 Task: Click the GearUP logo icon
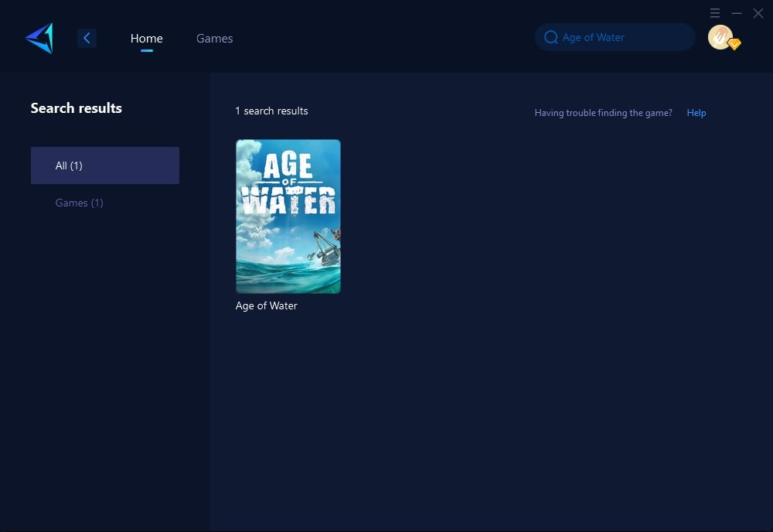39,38
